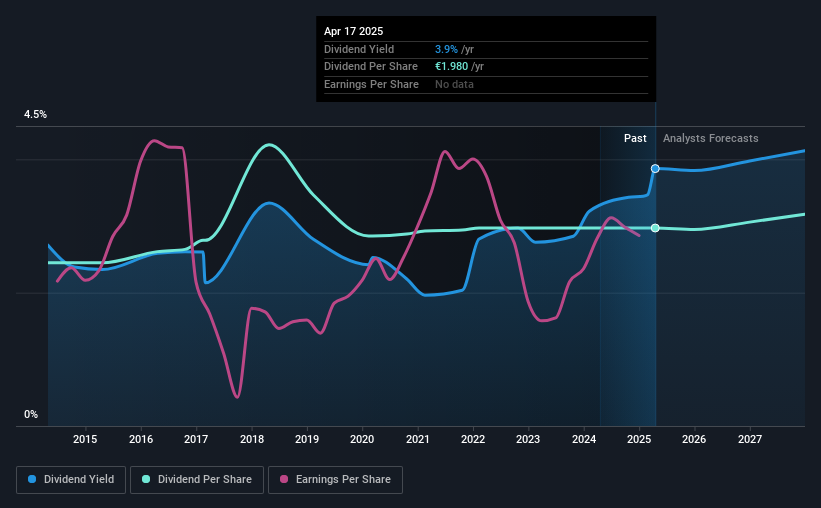Toggle the Dividend Yield legend button
The width and height of the screenshot is (821, 508).
[x=71, y=480]
